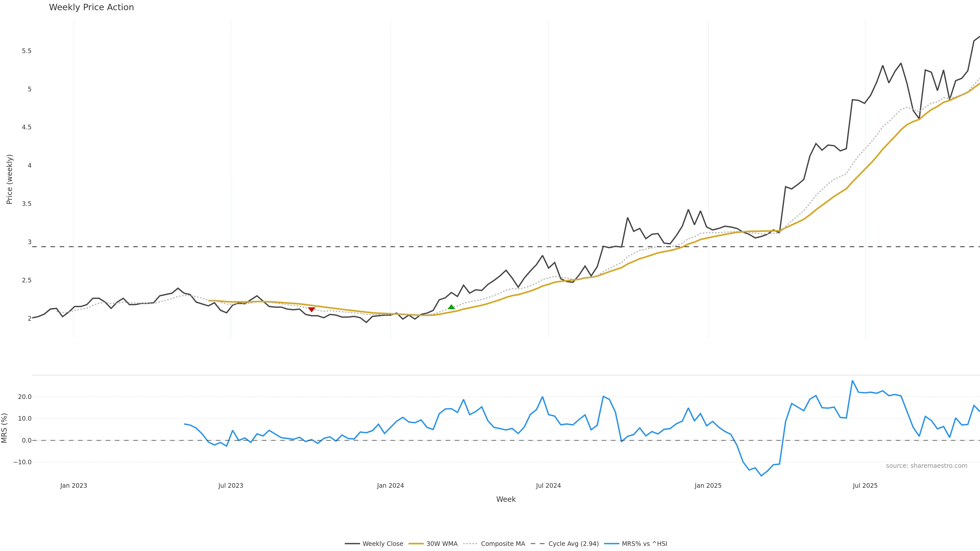The height and width of the screenshot is (551, 980).
Task: Click the Weekly Price Action chart title
Action: [x=91, y=7]
